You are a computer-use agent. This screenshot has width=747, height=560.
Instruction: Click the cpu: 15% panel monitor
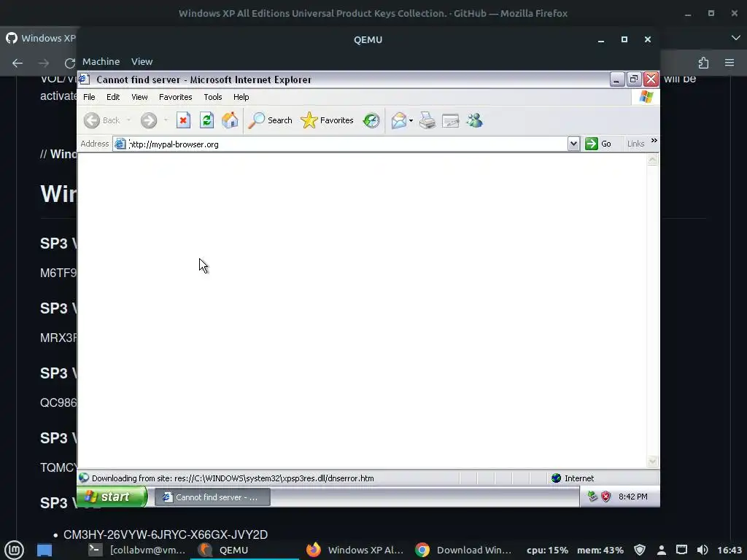[547, 550]
